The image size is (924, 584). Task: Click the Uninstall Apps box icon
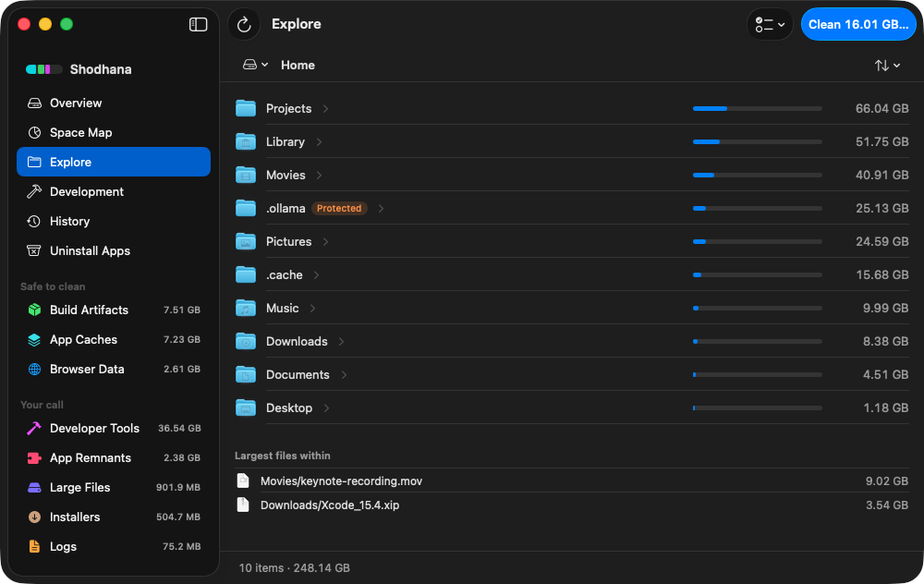pos(34,250)
